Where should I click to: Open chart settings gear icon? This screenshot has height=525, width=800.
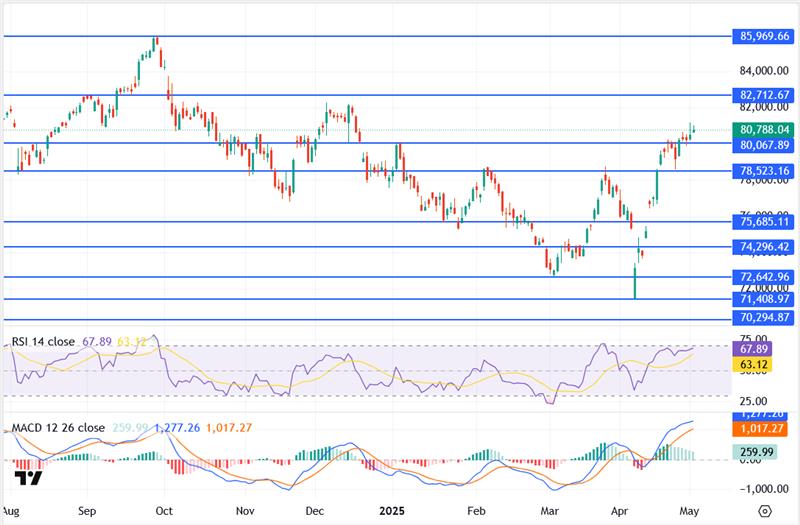click(765, 510)
